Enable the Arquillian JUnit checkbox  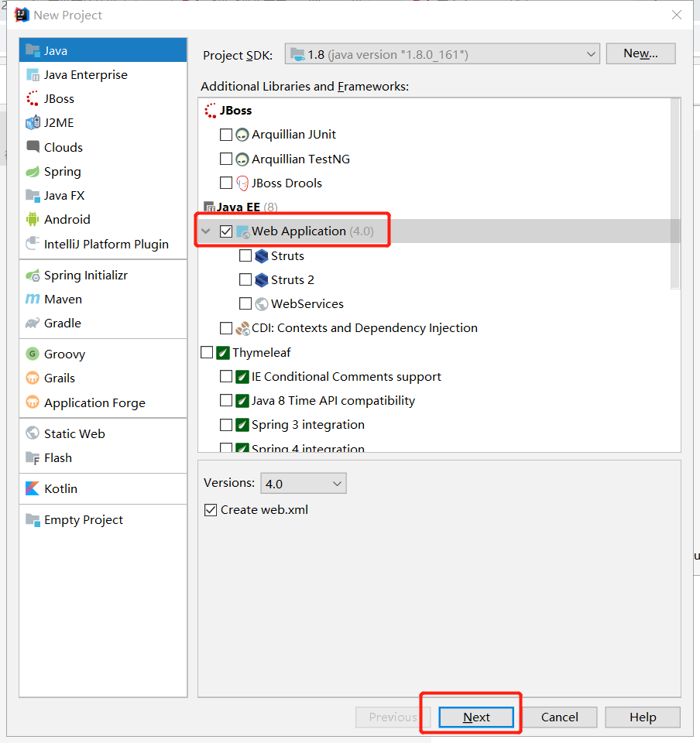coord(226,135)
